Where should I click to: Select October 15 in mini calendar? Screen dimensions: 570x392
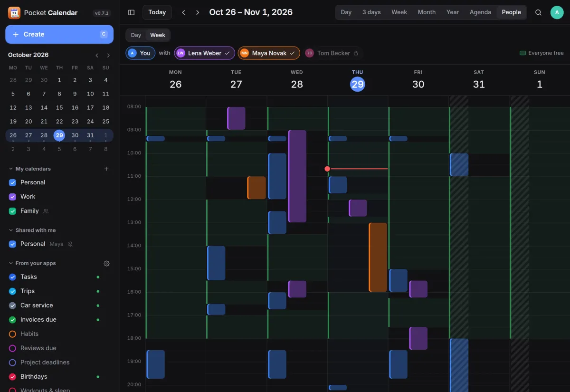click(59, 108)
